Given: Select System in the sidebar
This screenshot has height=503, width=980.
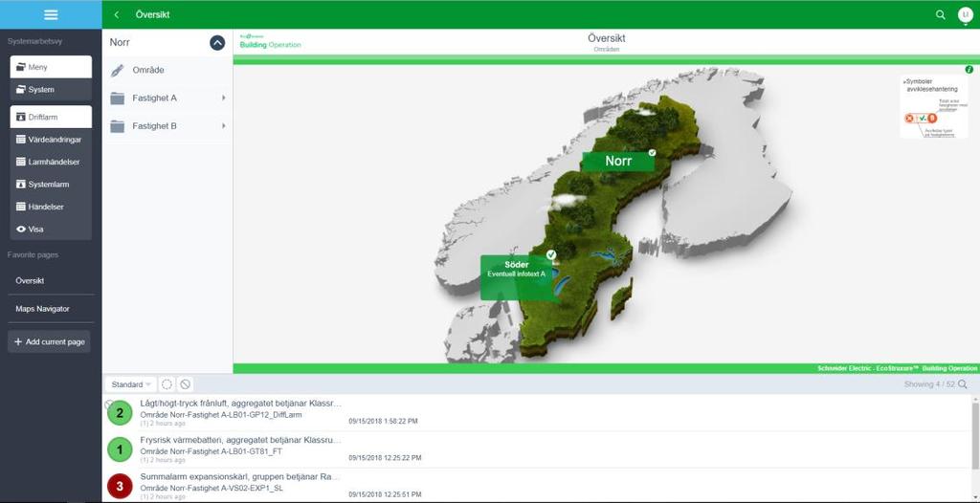Looking at the screenshot, I should coord(51,89).
